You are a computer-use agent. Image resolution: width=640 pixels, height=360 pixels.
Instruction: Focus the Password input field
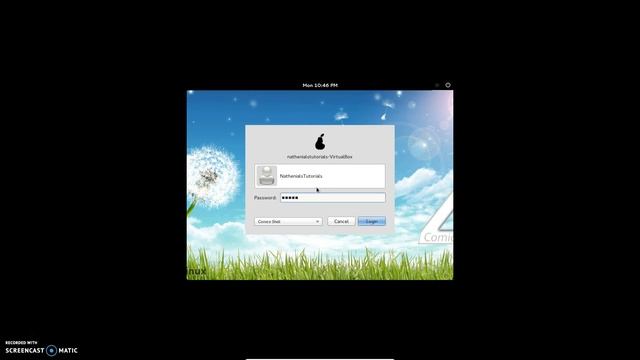point(333,198)
